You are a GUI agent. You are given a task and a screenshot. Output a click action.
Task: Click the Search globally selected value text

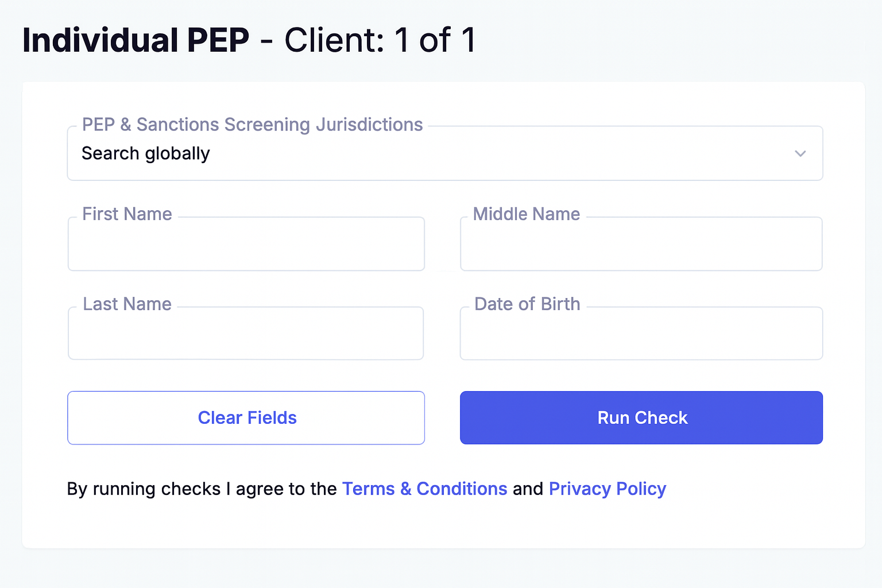(x=146, y=154)
